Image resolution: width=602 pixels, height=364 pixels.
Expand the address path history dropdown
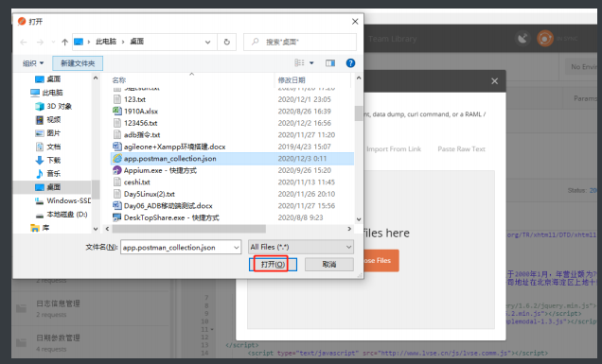(x=207, y=42)
